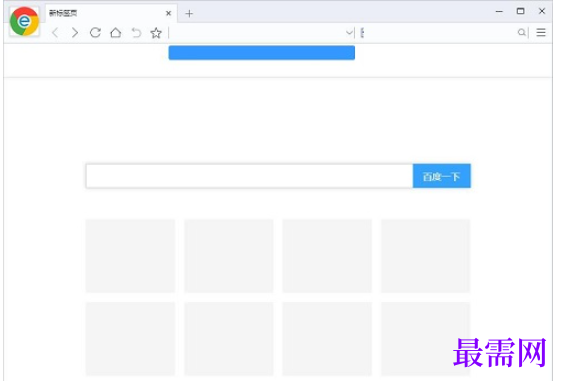Restore the recently closed tab
This screenshot has width=565, height=384.
point(136,33)
